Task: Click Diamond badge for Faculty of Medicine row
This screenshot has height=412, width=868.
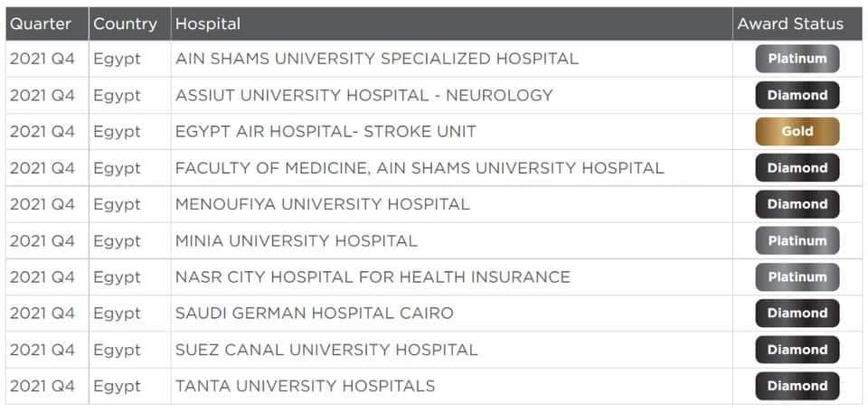Action: (797, 168)
